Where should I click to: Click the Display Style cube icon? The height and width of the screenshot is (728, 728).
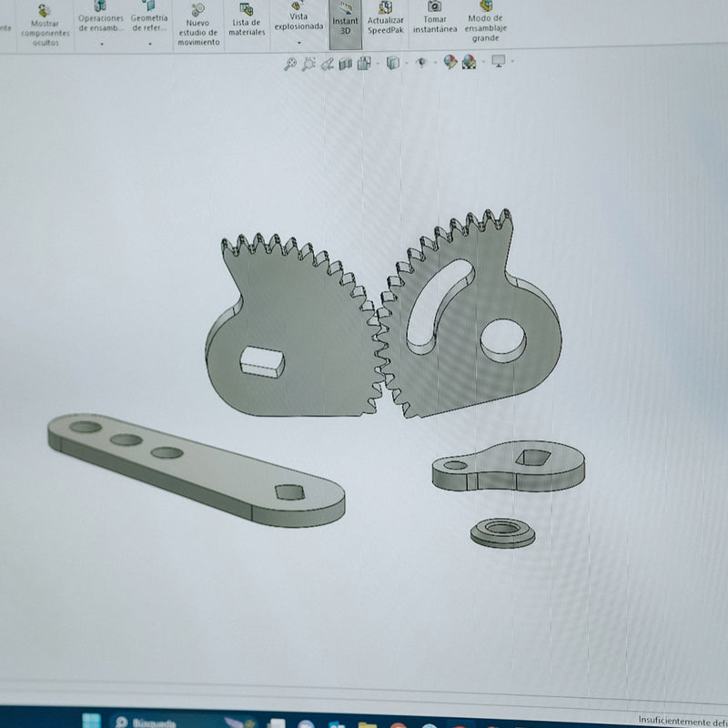click(393, 63)
